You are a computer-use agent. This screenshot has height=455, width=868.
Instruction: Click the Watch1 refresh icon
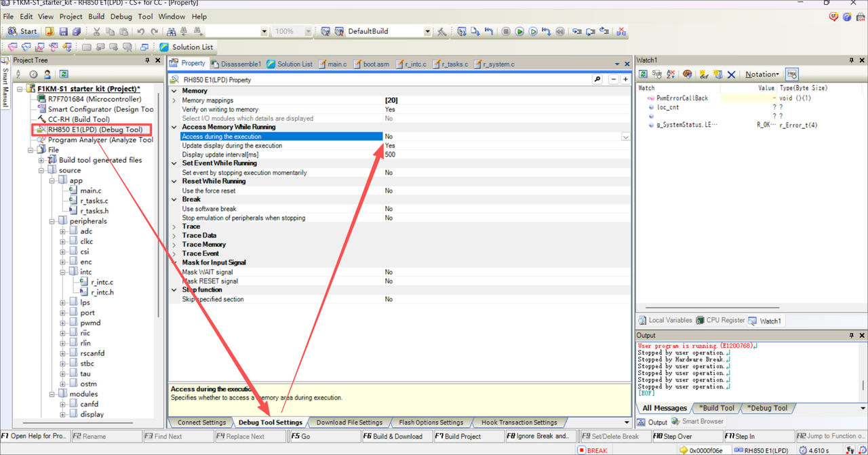click(x=644, y=74)
